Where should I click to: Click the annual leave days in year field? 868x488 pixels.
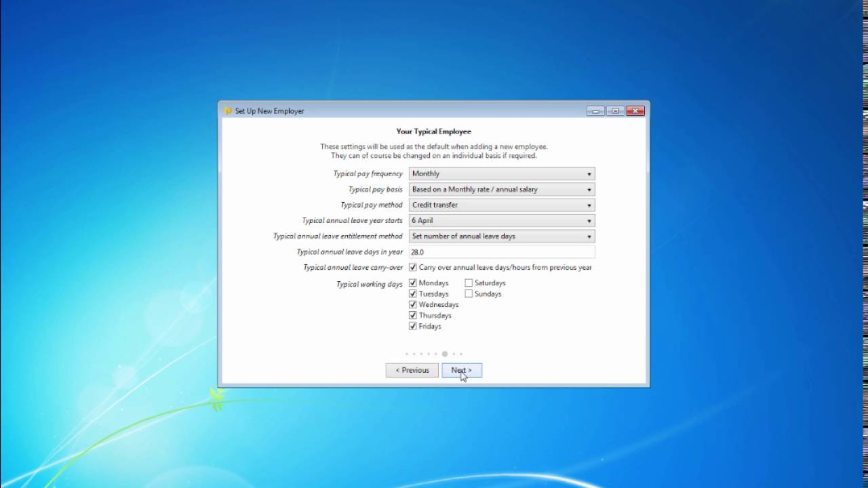(x=502, y=251)
